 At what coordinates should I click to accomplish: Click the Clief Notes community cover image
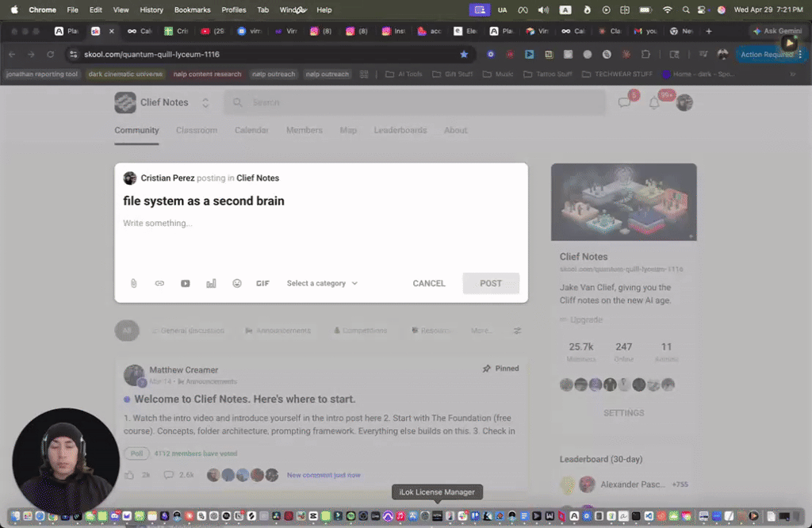click(624, 202)
